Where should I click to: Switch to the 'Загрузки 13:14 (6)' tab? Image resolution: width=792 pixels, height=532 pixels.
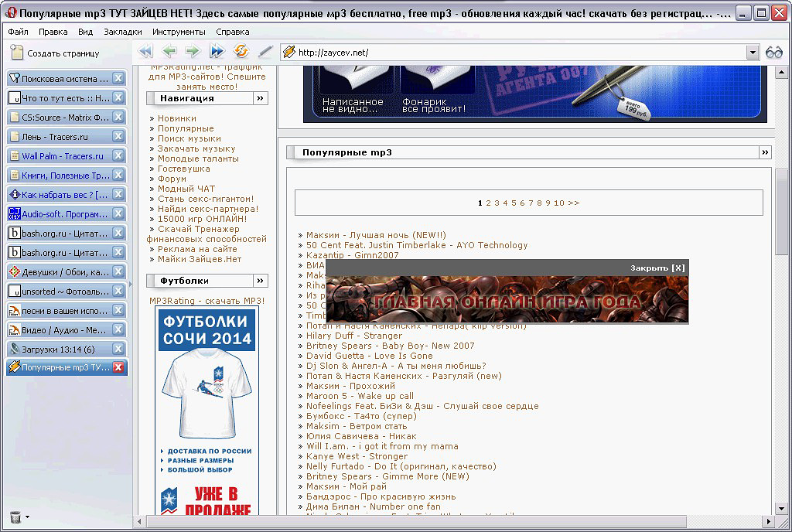pyautogui.click(x=59, y=349)
